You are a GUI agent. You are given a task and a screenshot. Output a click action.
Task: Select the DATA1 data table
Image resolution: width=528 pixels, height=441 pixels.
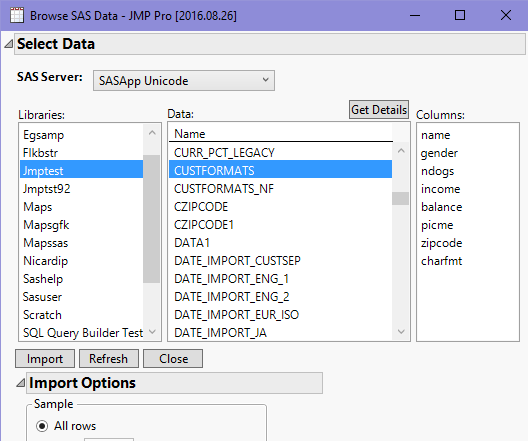280,243
